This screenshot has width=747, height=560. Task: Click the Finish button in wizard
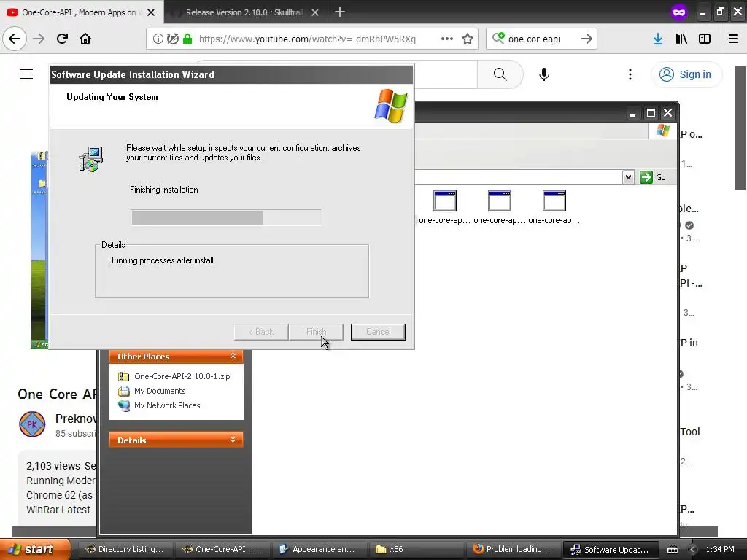point(316,332)
